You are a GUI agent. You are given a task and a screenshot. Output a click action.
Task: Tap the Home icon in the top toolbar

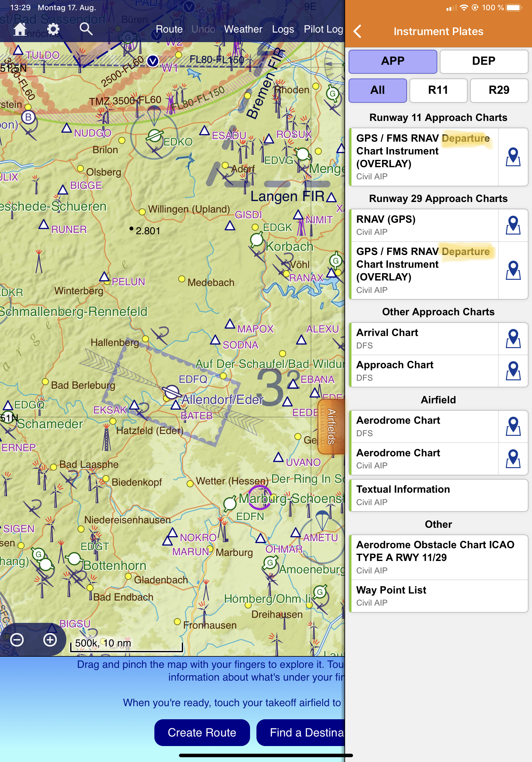coord(20,29)
